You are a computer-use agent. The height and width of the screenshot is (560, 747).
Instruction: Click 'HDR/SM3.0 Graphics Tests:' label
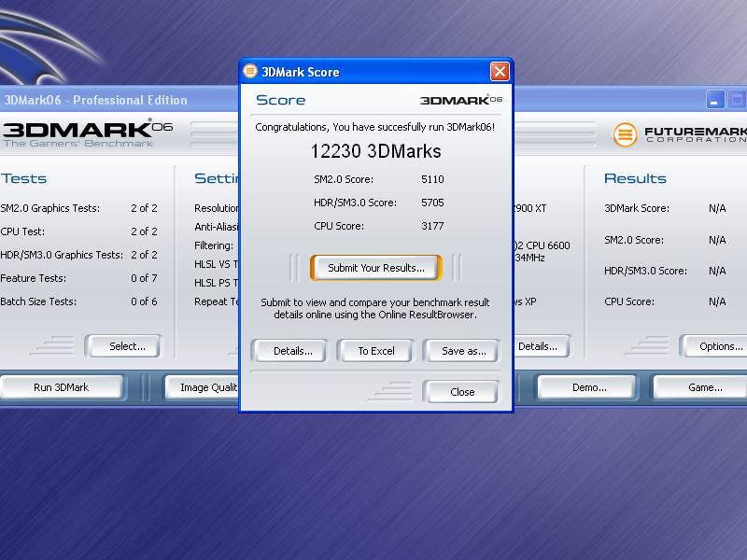62,255
